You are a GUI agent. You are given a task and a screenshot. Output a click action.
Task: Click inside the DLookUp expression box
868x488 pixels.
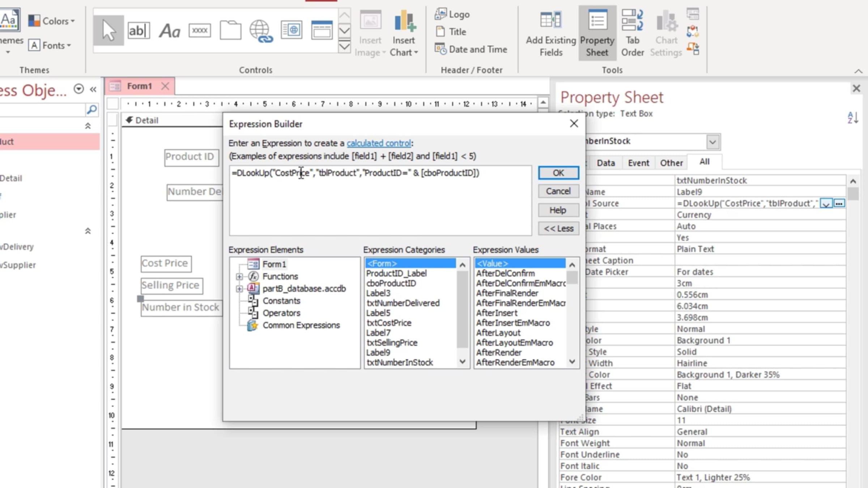(x=380, y=201)
